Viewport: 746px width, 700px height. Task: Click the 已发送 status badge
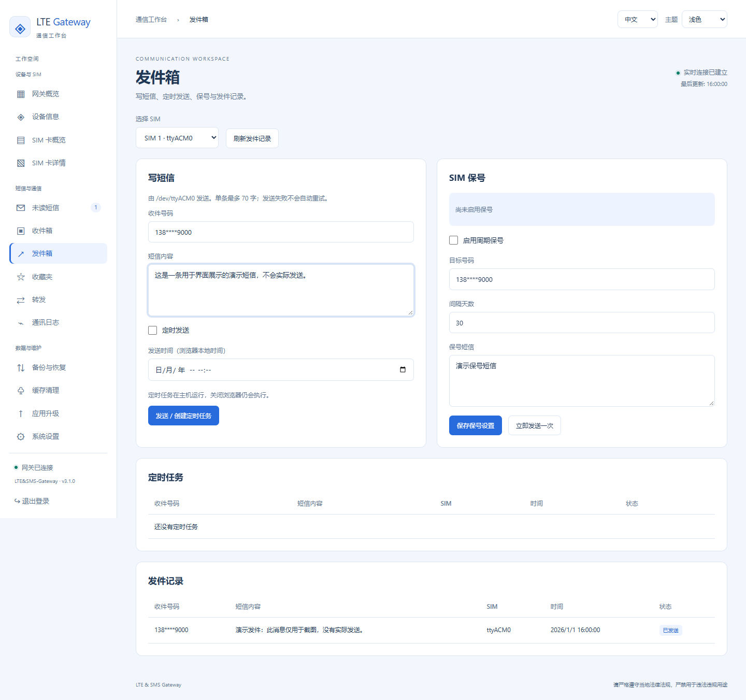pos(671,631)
